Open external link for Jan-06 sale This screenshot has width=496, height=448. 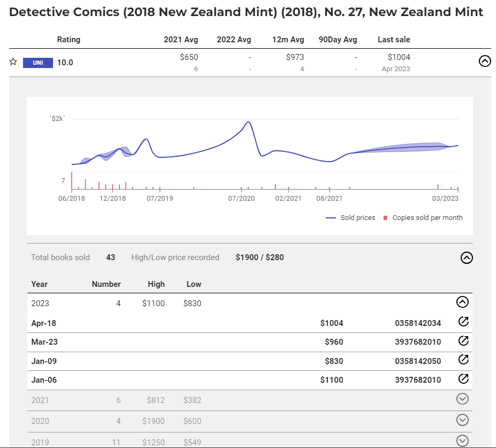click(463, 379)
